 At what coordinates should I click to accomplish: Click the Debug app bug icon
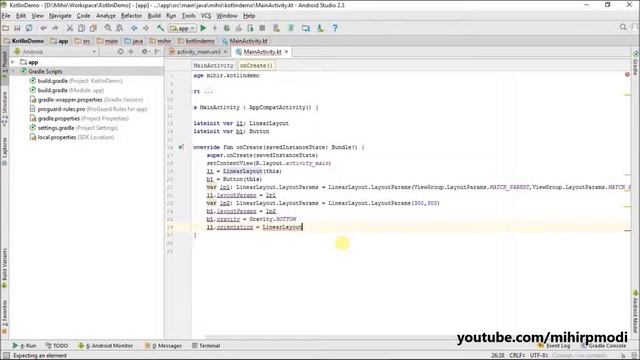click(227, 28)
